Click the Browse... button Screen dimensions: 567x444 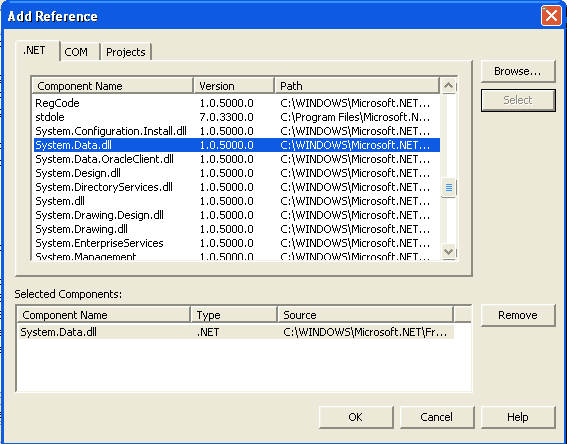pyautogui.click(x=518, y=71)
